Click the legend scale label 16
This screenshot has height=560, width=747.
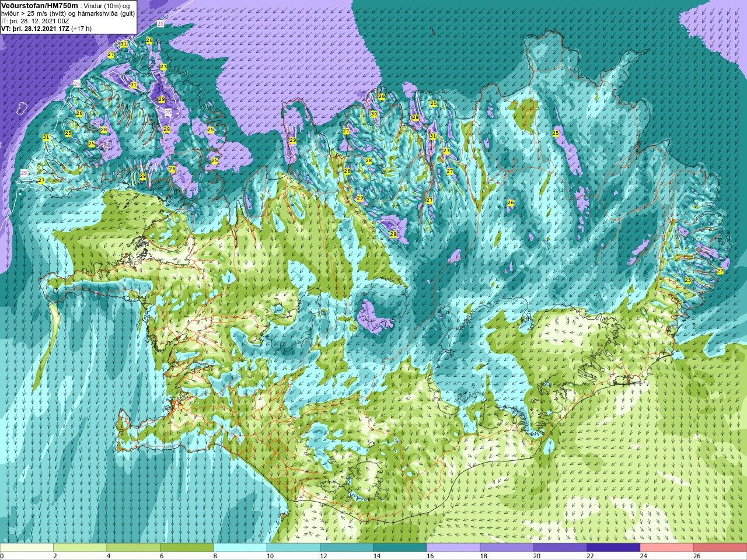point(430,556)
